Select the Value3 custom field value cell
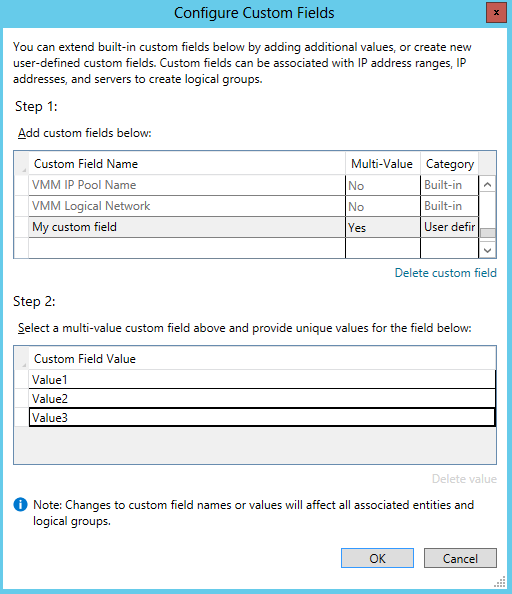This screenshot has height=594, width=512. coord(262,417)
